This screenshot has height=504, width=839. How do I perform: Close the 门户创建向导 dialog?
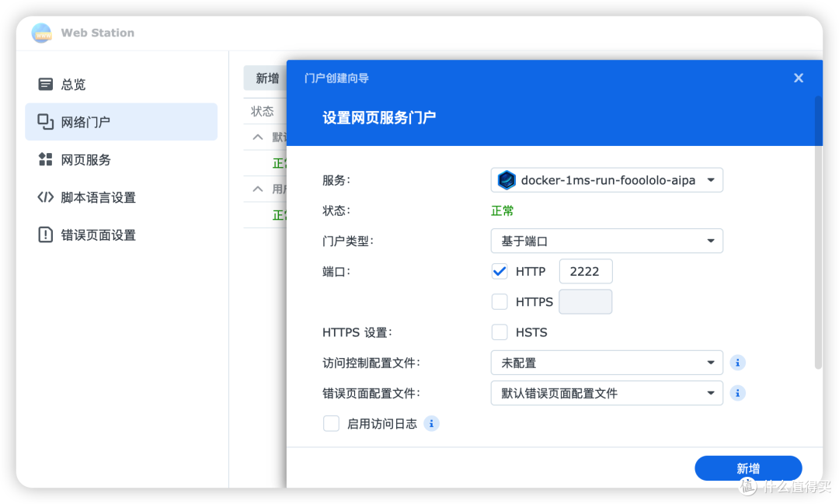[799, 78]
